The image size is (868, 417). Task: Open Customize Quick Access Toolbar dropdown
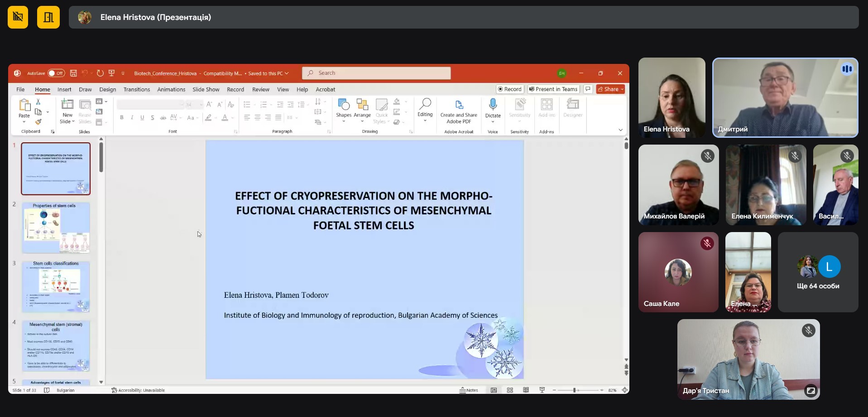123,73
